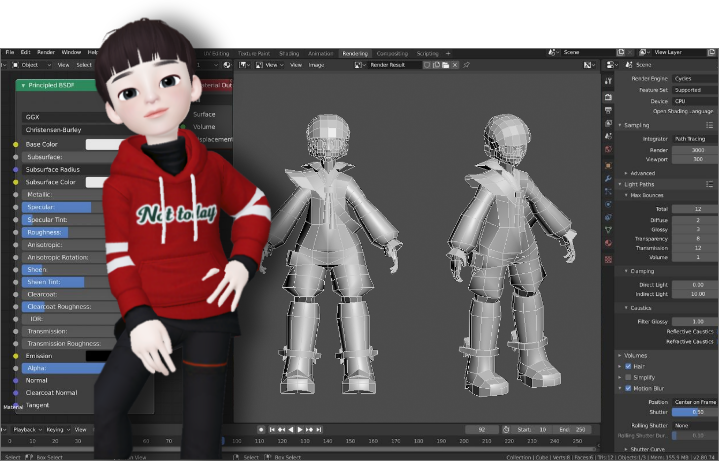Play the animation forward
The image size is (719, 461).
[300, 430]
